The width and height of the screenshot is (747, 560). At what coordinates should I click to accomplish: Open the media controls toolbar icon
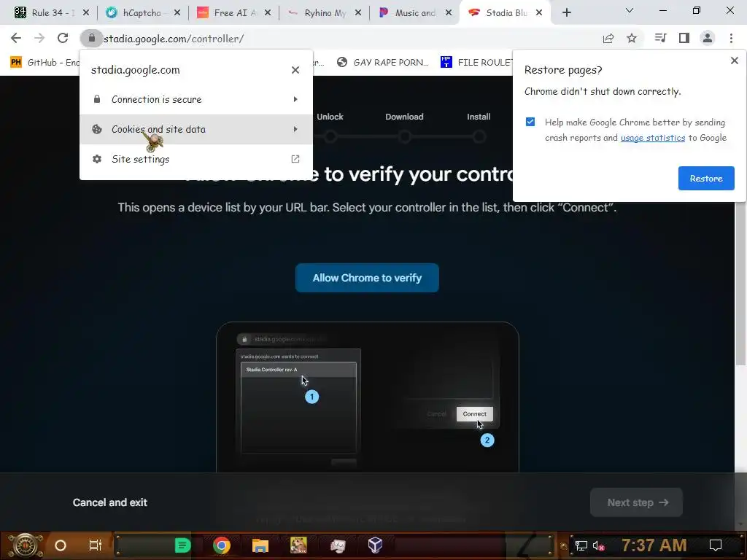pos(660,38)
